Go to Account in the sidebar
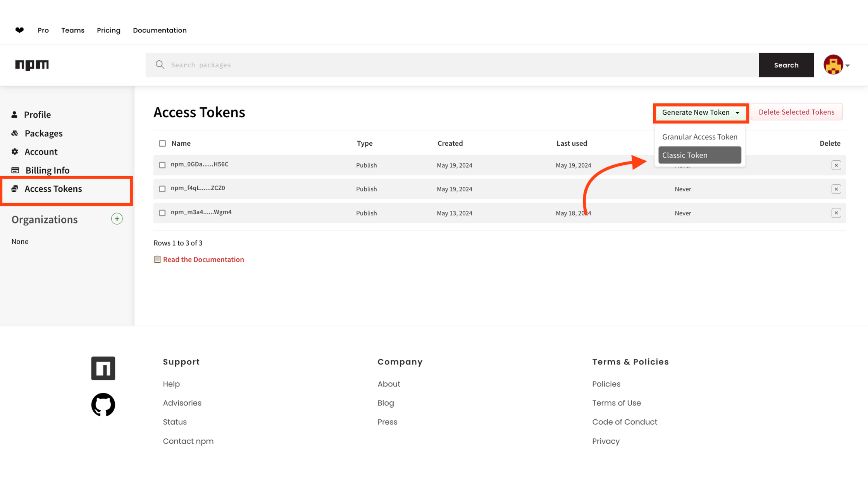Image resolution: width=868 pixels, height=488 pixels. click(x=41, y=151)
